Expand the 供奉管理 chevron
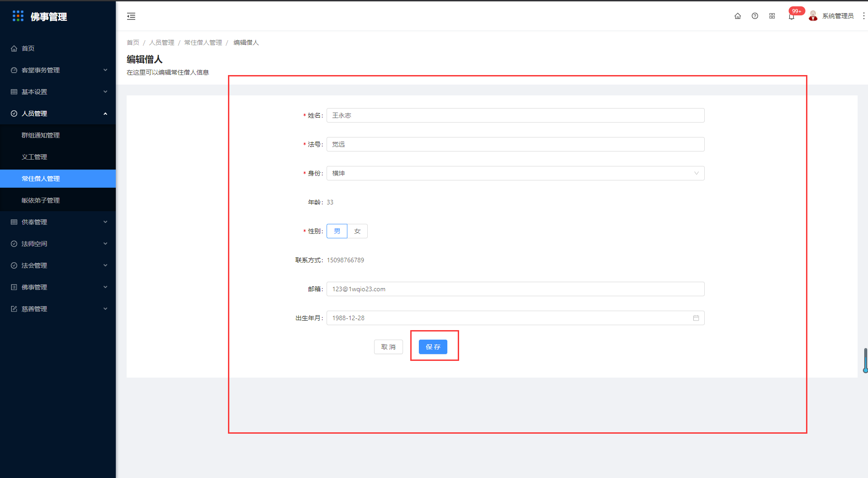Image resolution: width=868 pixels, height=478 pixels. coord(105,222)
